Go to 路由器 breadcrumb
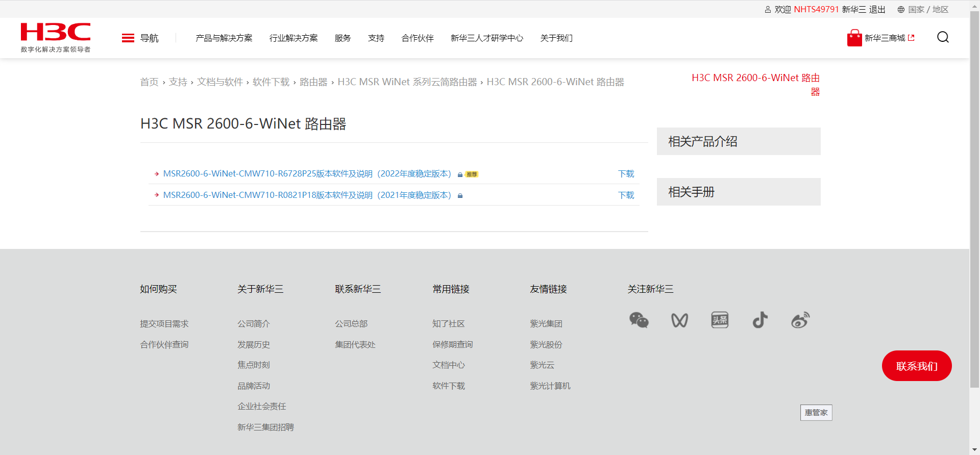Viewport: 980px width, 455px height. (313, 82)
